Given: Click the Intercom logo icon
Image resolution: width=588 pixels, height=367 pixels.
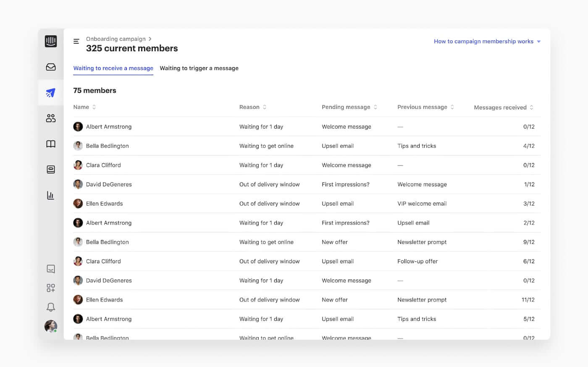Looking at the screenshot, I should pos(51,41).
